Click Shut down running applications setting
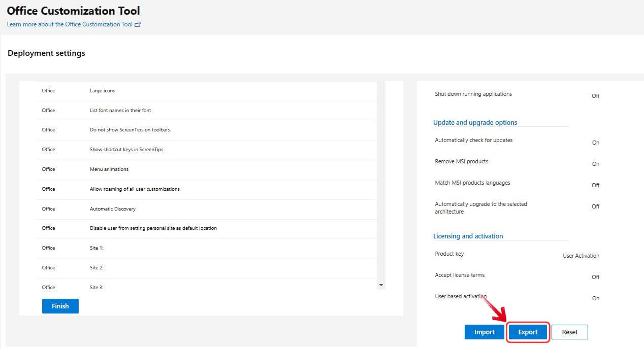The image size is (644, 349). click(x=473, y=94)
